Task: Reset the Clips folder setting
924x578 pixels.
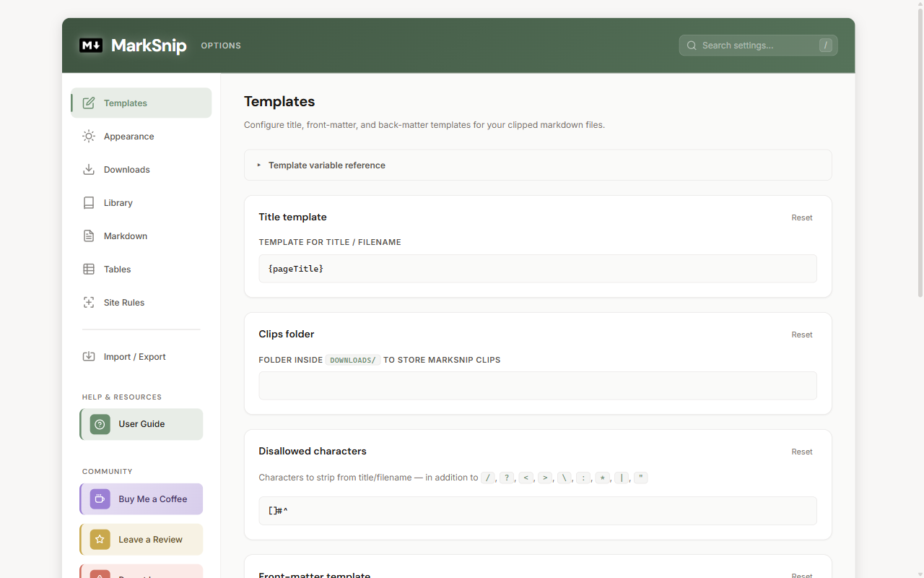Action: coord(802,335)
